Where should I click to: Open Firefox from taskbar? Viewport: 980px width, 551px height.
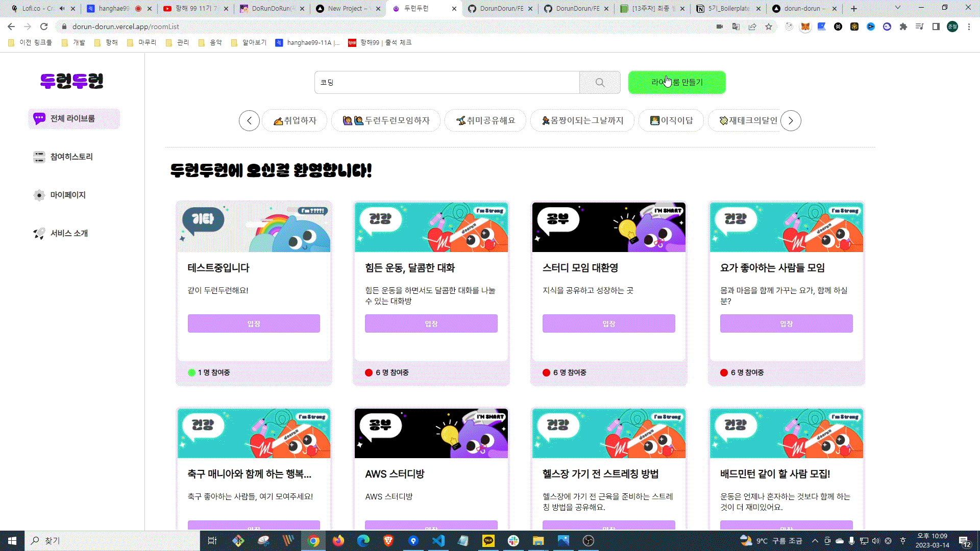pyautogui.click(x=338, y=541)
